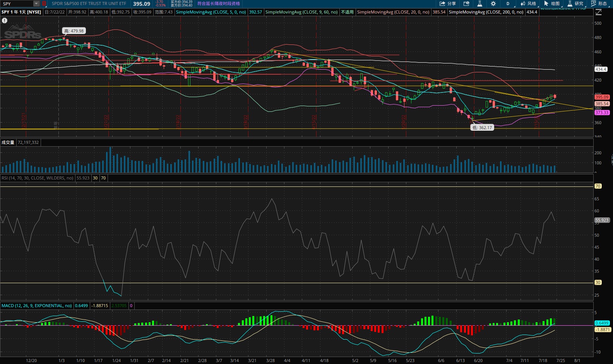Open the 形态 (Patterns) menu
This screenshot has width=613, height=364.
(x=599, y=3)
